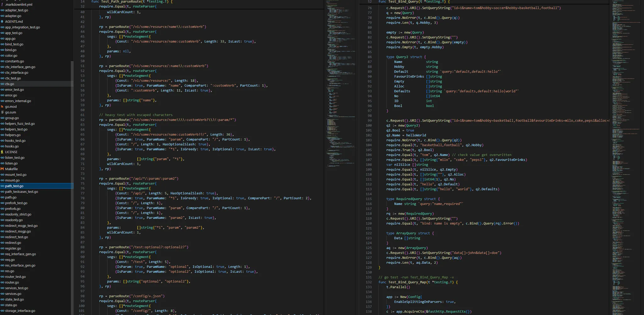This screenshot has height=315, width=644.
Task: Click the Go icon beside app.go
Action: (x=2, y=39)
